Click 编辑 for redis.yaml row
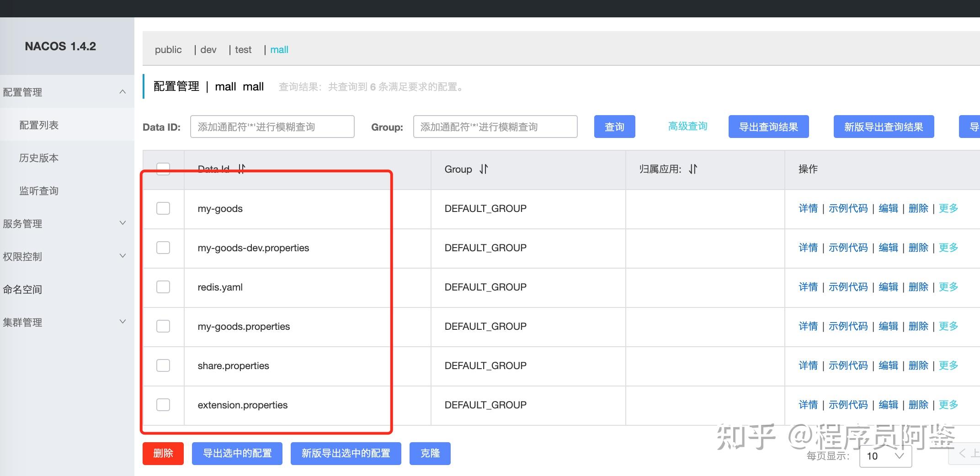The height and width of the screenshot is (476, 980). click(x=889, y=287)
